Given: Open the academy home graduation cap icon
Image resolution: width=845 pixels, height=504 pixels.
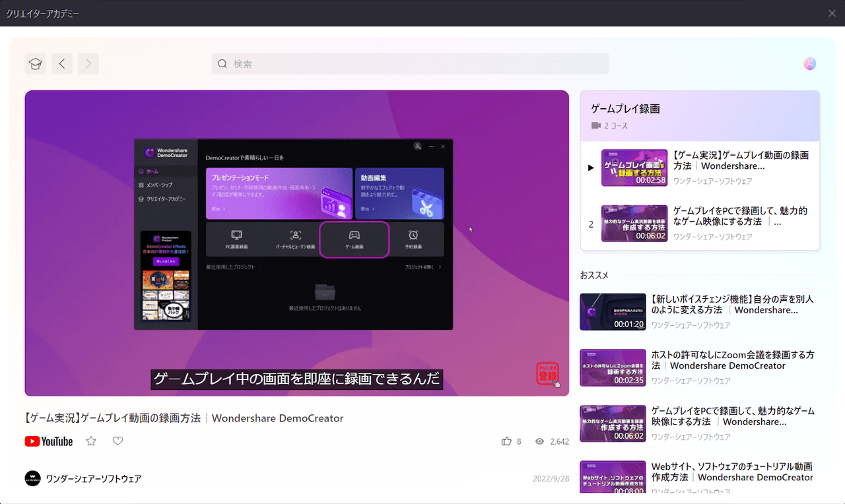Looking at the screenshot, I should (36, 63).
